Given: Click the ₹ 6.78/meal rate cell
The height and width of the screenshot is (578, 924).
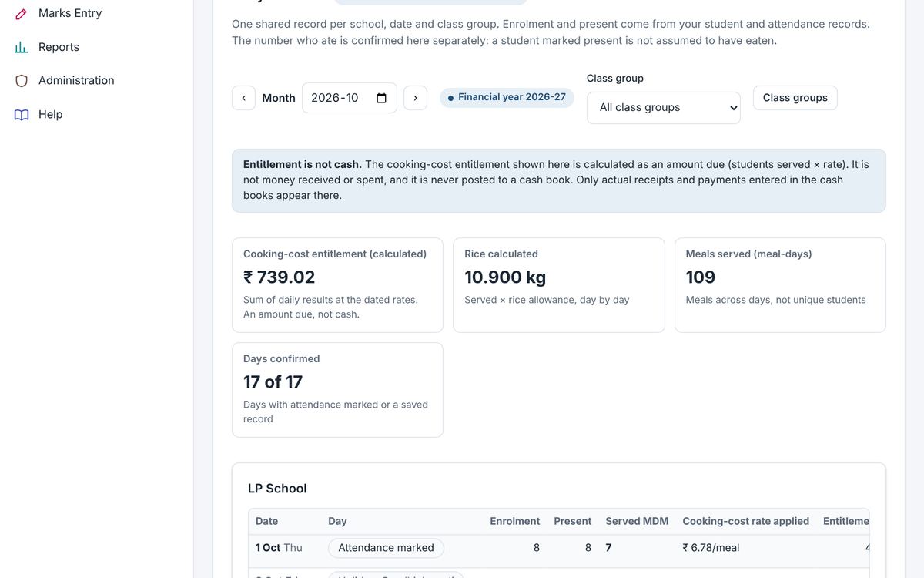Looking at the screenshot, I should tap(711, 548).
